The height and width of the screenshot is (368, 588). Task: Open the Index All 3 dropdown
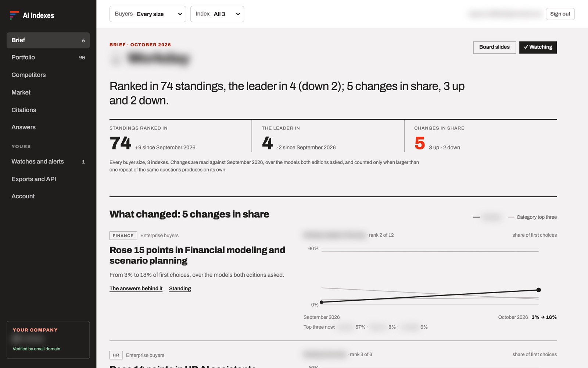point(217,14)
